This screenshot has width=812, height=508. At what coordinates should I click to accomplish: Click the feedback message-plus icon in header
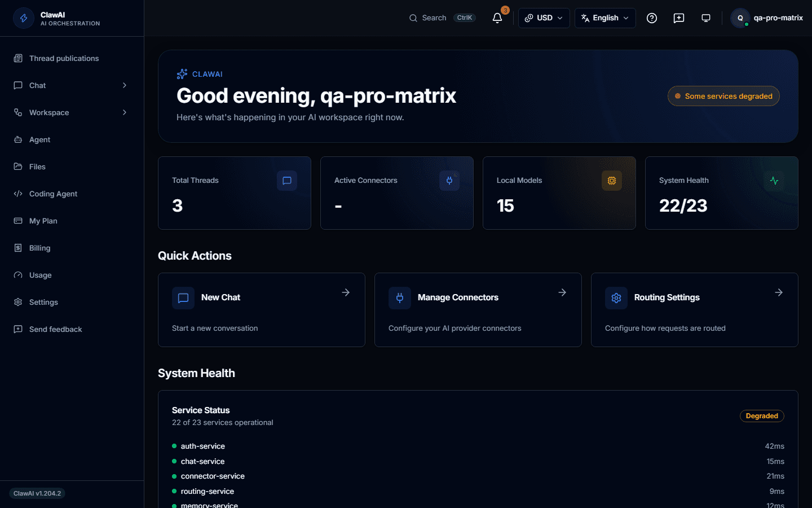(679, 18)
